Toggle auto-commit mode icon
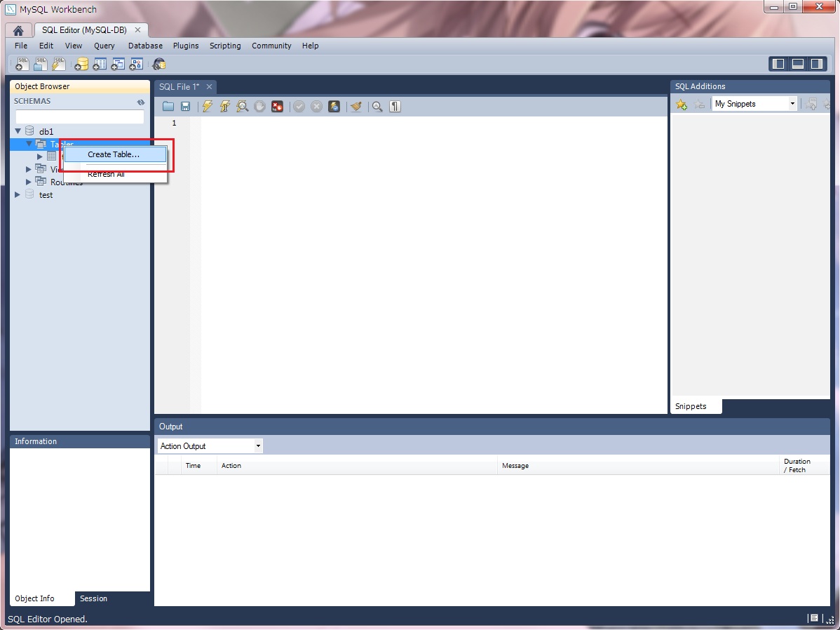 click(334, 106)
